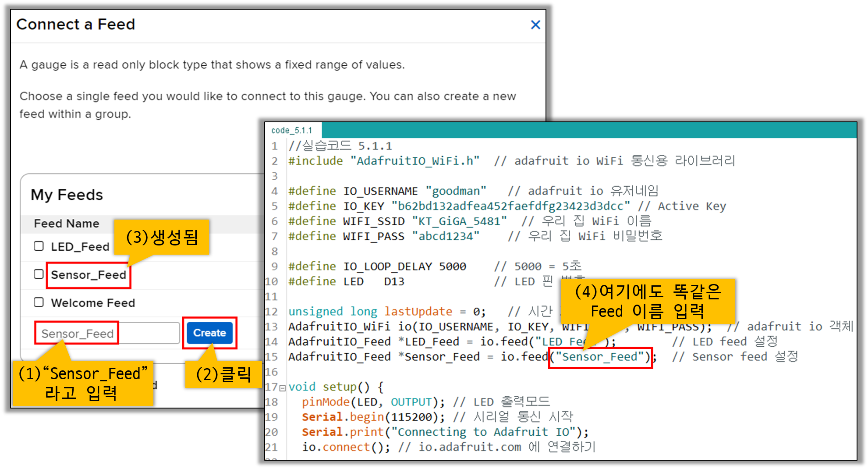This screenshot has width=868, height=469.
Task: Click the gauge description sentence in dialog
Action: 212,65
